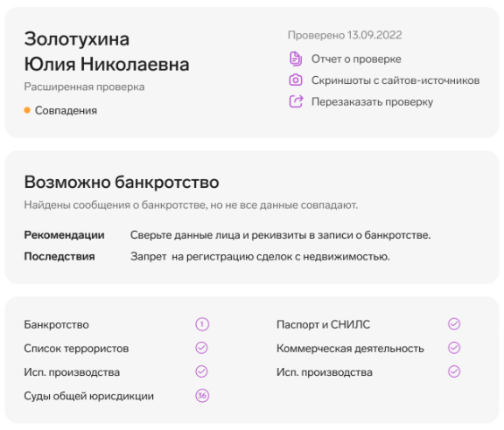Open Скриншоты с сайтов-источников link

click(x=395, y=80)
